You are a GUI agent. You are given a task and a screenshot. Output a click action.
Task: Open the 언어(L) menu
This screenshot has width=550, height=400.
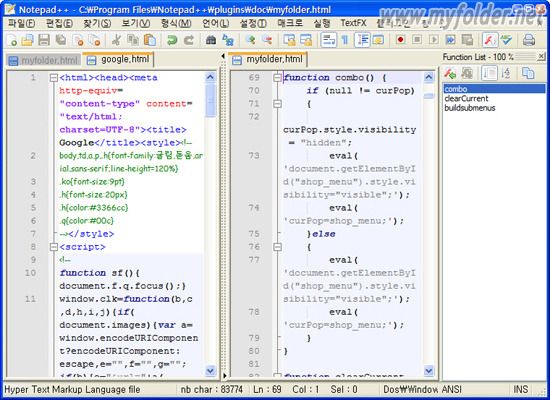(x=215, y=23)
